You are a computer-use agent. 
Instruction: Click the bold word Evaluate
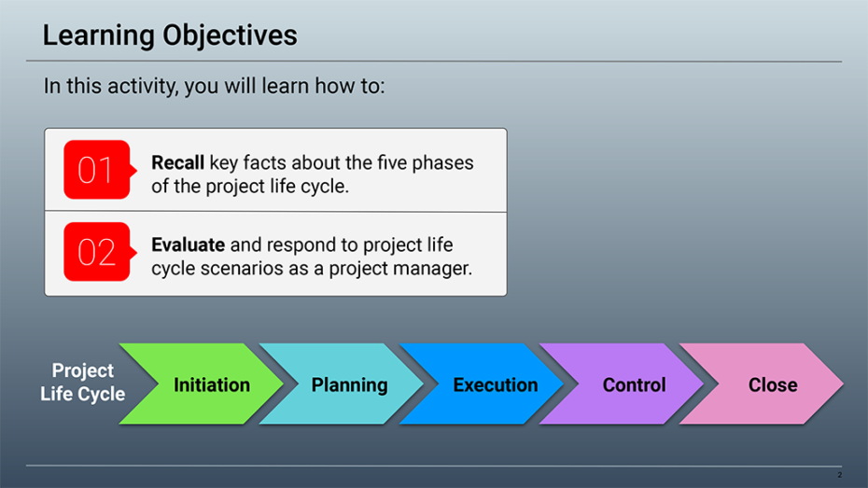coord(188,245)
